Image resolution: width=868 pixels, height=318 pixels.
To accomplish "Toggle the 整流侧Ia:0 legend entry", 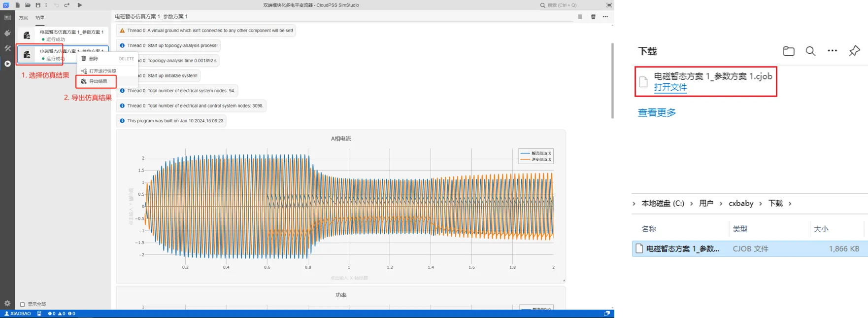I will point(536,153).
